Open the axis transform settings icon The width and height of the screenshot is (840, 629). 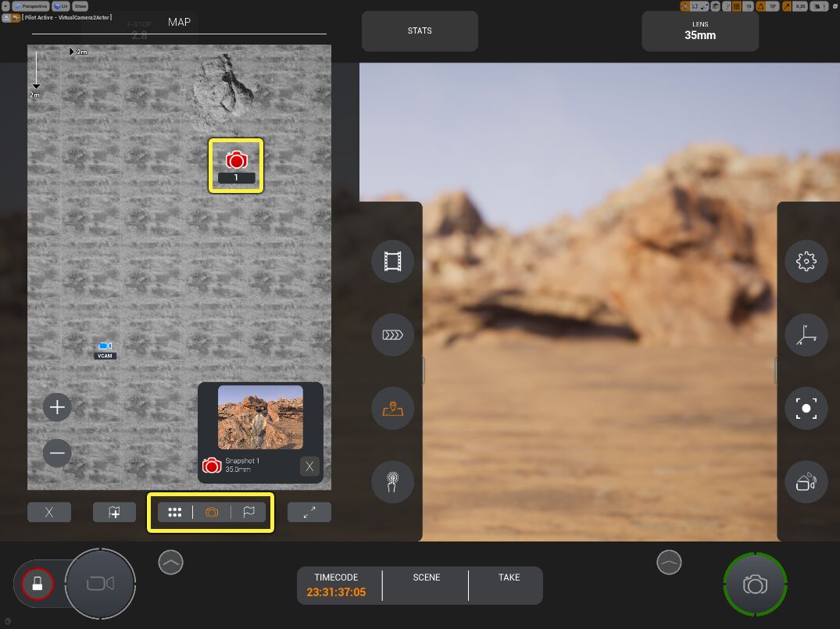point(806,335)
